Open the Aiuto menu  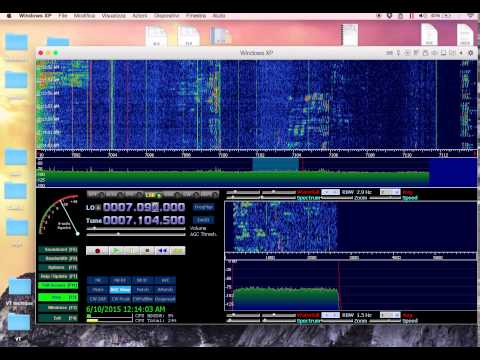(x=219, y=16)
